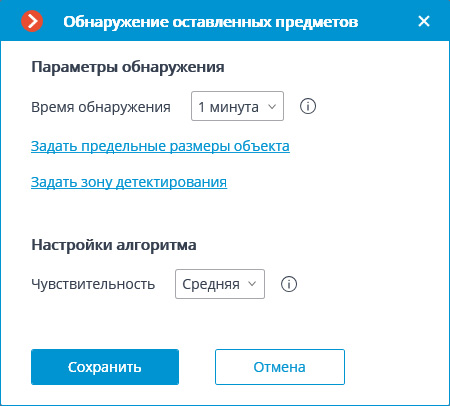This screenshot has width=450, height=406.
Task: Expand the arrow next to «Средняя»
Action: [252, 284]
